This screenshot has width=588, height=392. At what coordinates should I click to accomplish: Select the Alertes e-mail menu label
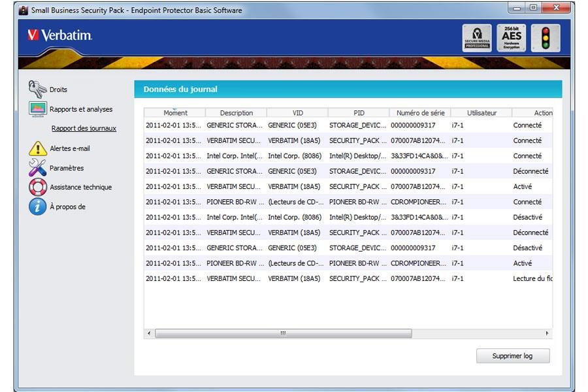point(70,148)
